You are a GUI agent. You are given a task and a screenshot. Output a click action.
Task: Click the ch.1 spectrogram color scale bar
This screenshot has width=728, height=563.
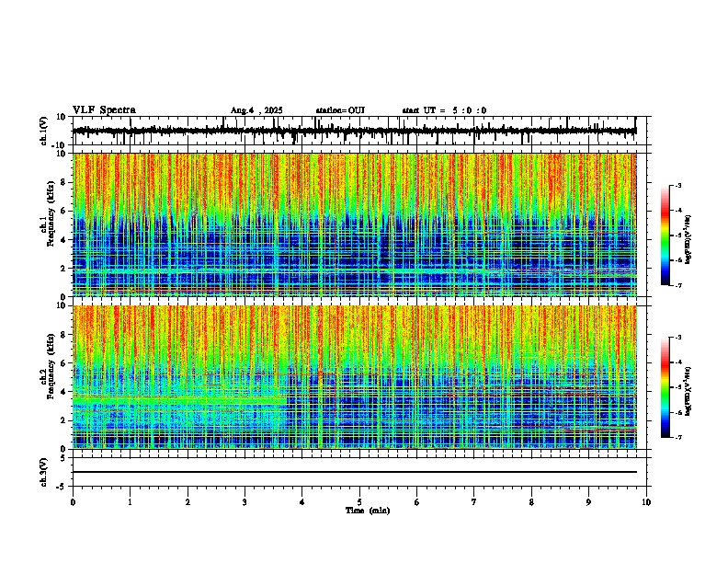[665, 236]
